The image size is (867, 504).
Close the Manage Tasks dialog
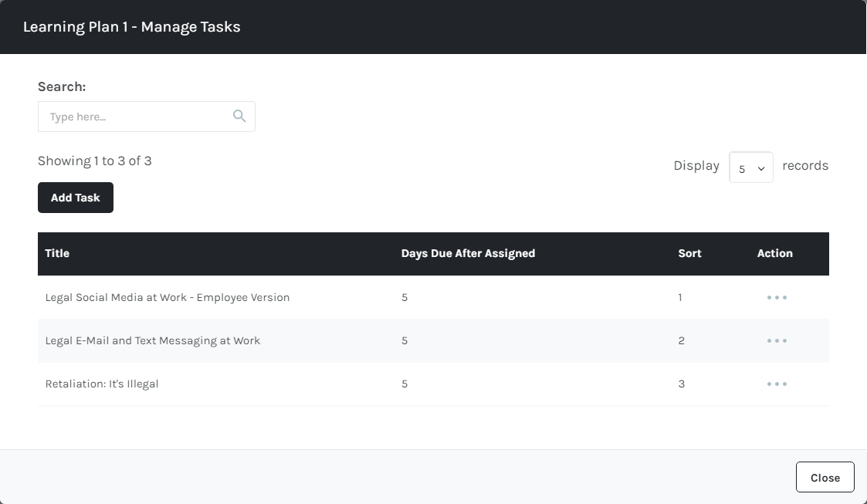click(x=825, y=477)
